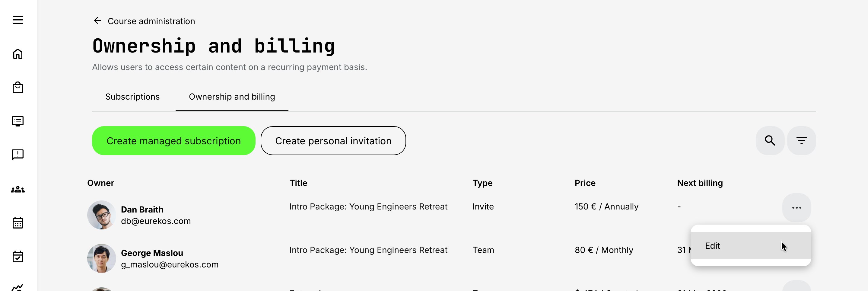This screenshot has width=868, height=291.
Task: Open the filter options
Action: 802,140
